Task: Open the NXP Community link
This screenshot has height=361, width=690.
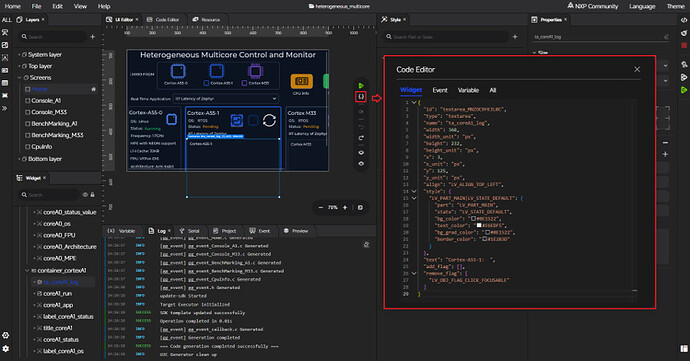Action: pos(593,6)
